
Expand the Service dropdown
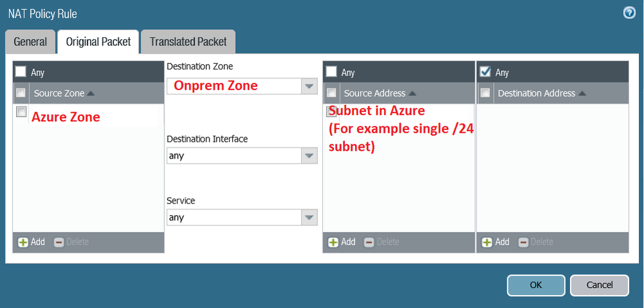tap(309, 218)
